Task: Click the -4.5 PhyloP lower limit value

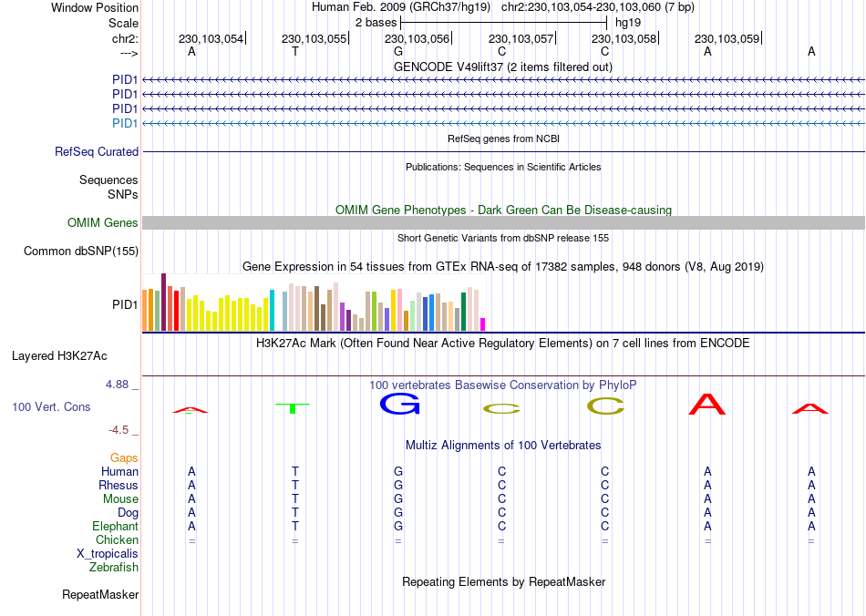Action: click(x=119, y=429)
